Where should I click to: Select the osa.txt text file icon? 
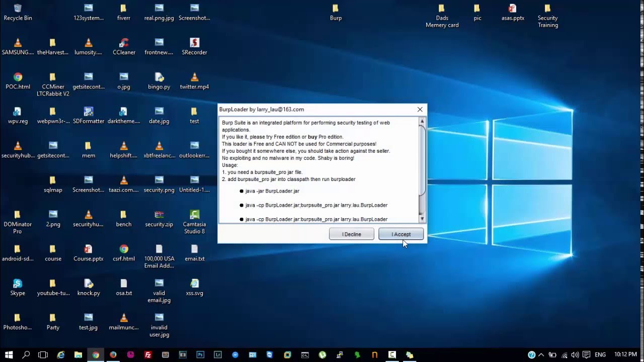(x=124, y=288)
